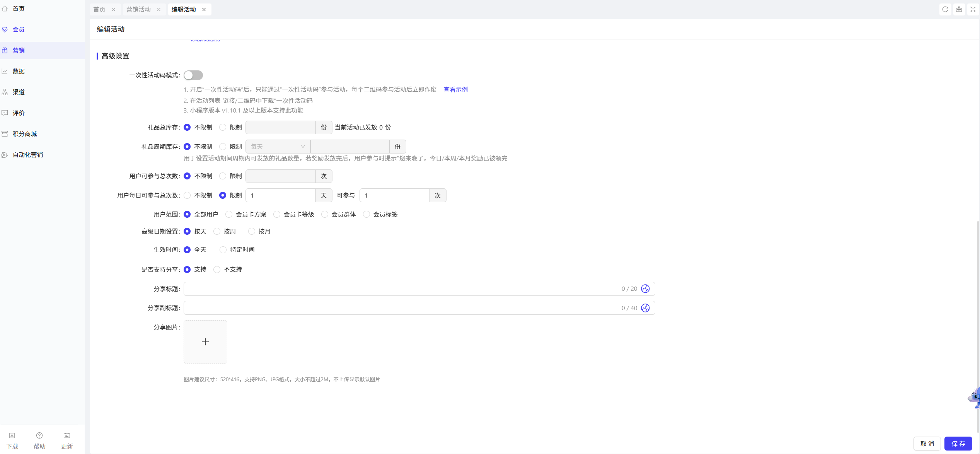Image resolution: width=980 pixels, height=454 pixels.
Task: Click the refresh icon in top toolbar
Action: (945, 9)
